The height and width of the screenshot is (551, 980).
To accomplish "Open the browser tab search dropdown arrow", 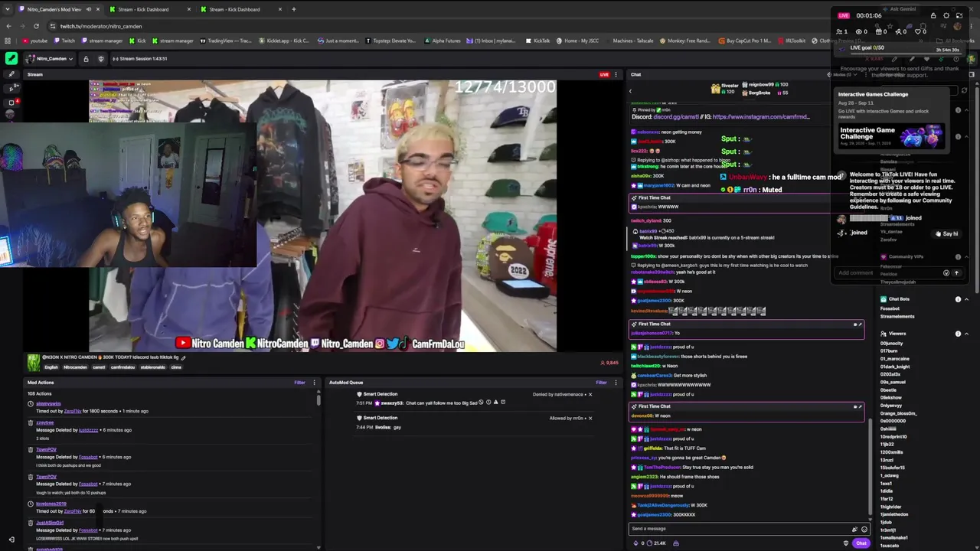I will point(8,9).
